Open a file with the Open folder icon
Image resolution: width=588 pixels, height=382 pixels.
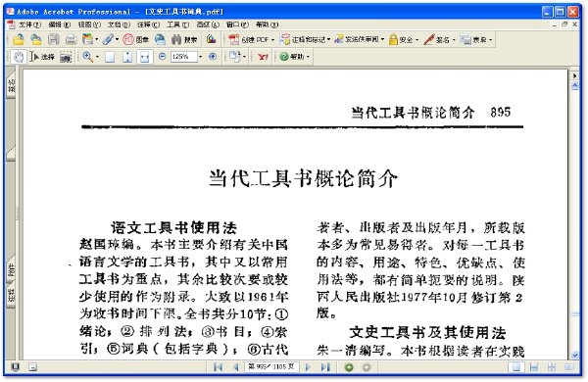(x=19, y=39)
